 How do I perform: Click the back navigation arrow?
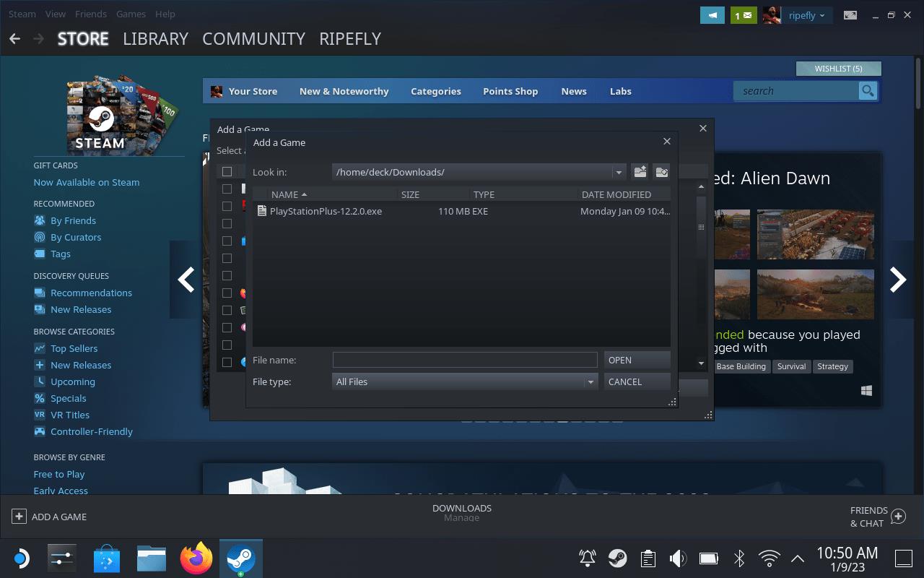(x=15, y=39)
